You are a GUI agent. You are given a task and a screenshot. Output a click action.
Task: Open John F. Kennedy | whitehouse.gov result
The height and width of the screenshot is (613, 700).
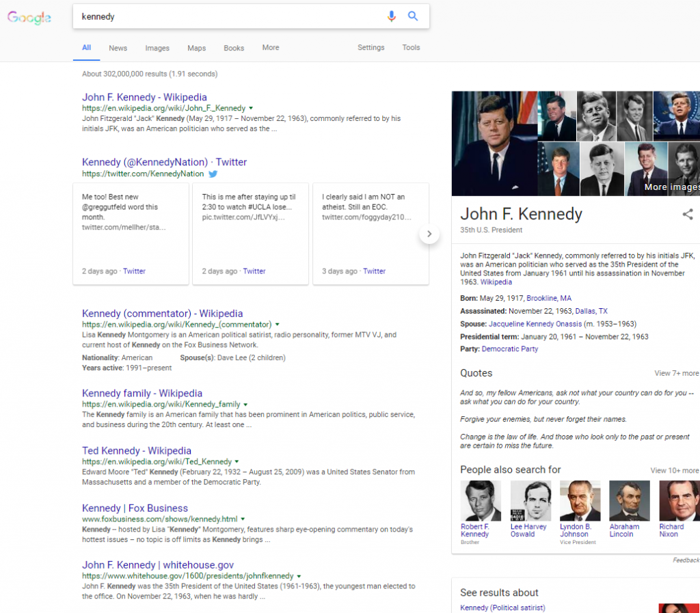pos(158,564)
